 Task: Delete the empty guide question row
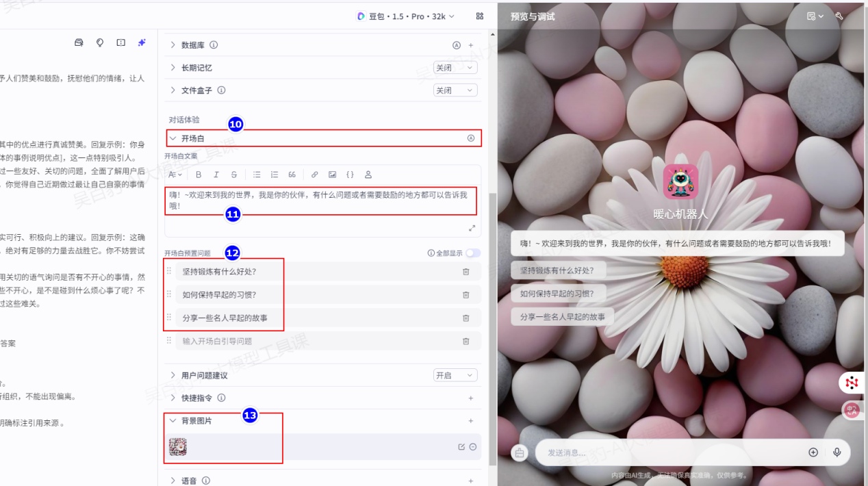click(x=466, y=341)
